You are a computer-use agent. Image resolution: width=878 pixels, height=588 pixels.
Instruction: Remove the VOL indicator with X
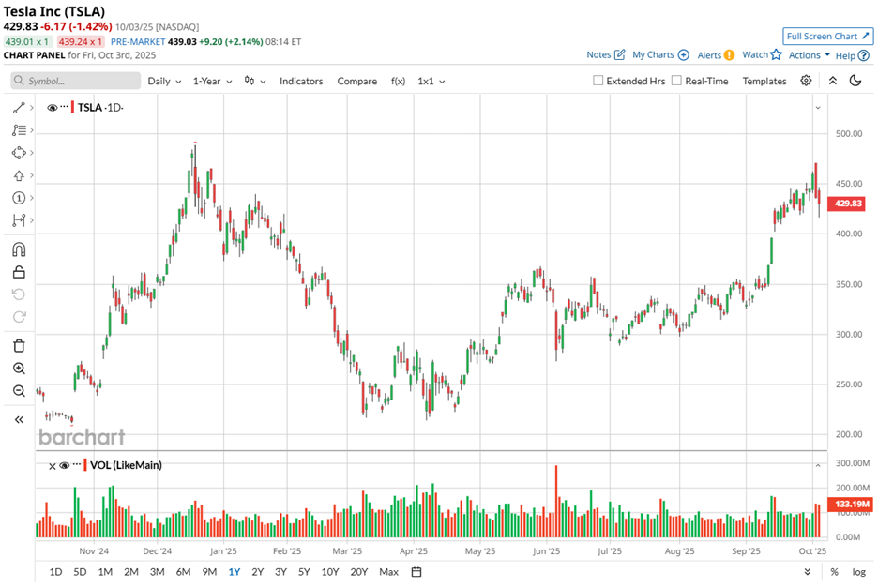[x=53, y=466]
